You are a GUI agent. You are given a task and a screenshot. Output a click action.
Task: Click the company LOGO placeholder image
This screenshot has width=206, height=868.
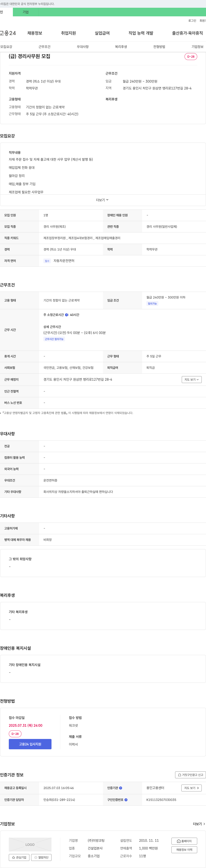(x=30, y=844)
